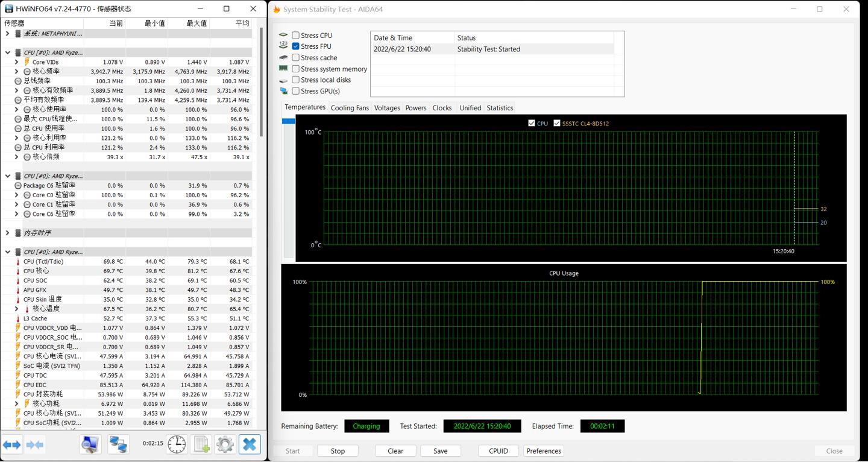The image size is (868, 462).
Task: Open HWiNFO sensor settings gear icon
Action: [225, 445]
